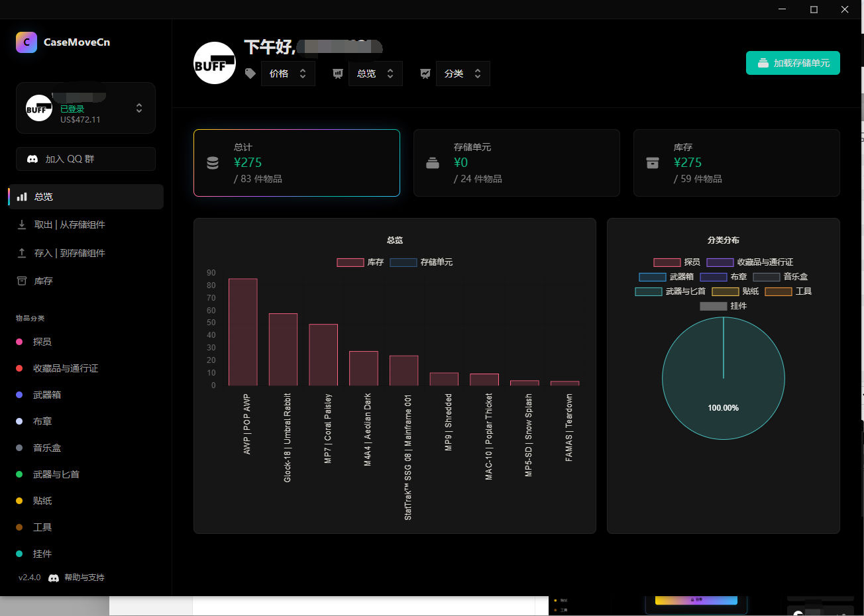Click the large BUFF profile avatar in header
864x616 pixels.
(215, 63)
